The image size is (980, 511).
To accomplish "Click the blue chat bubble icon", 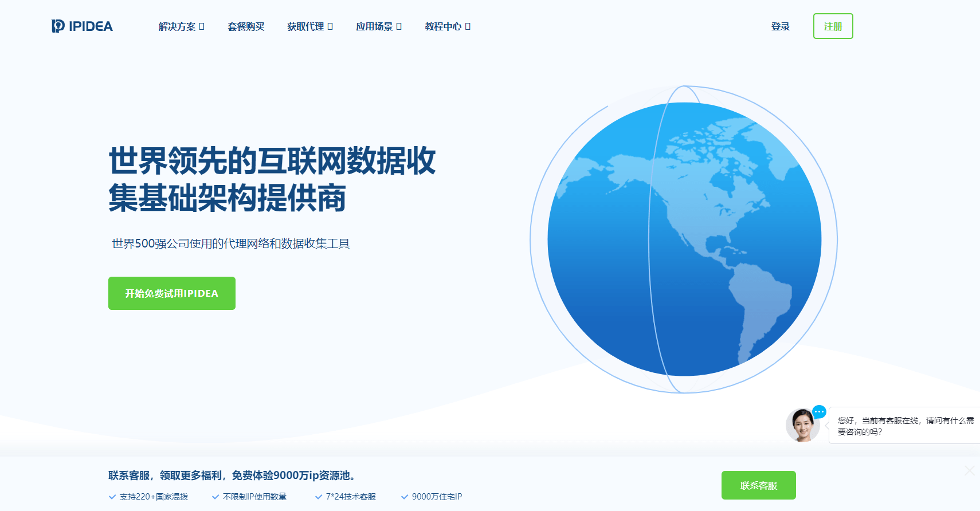I will [x=820, y=411].
